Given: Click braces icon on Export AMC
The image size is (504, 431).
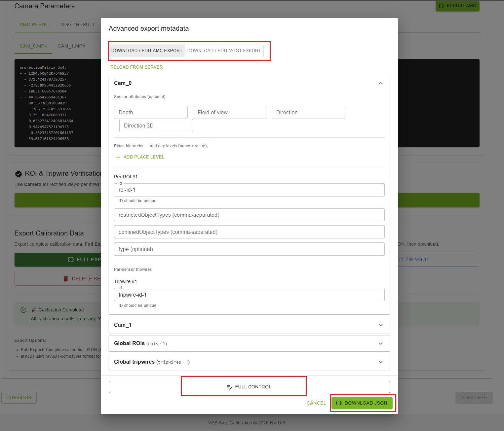Looking at the screenshot, I should [441, 6].
